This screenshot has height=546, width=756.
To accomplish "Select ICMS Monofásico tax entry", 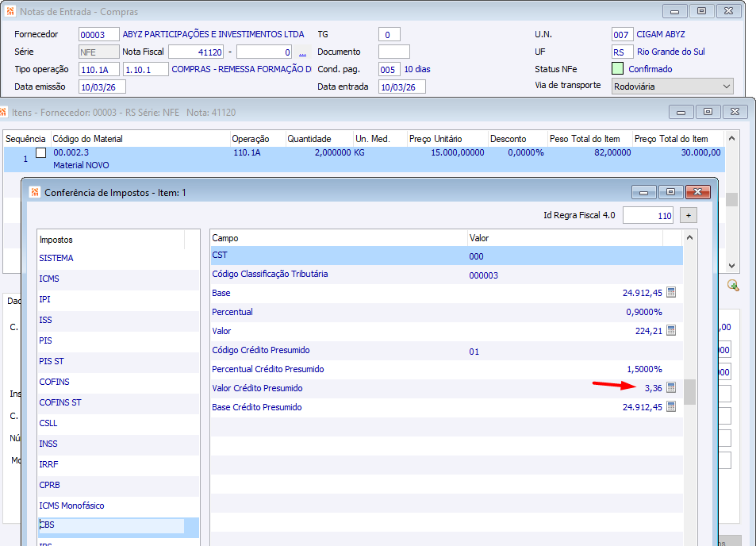I will click(71, 506).
